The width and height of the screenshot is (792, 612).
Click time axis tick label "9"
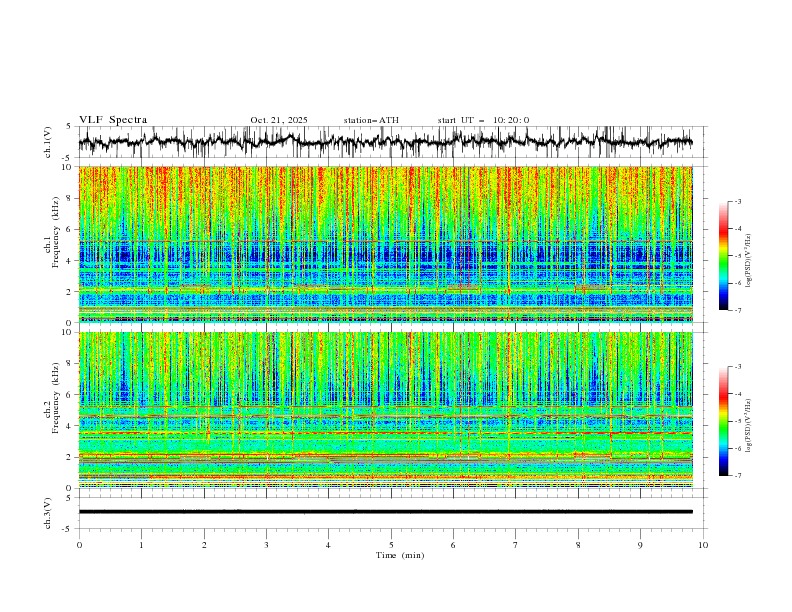pyautogui.click(x=640, y=545)
